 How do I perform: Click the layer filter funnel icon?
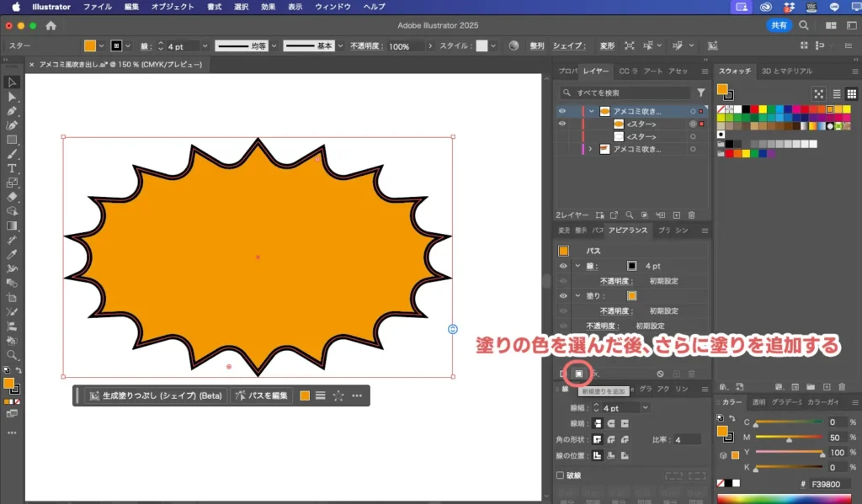pos(700,93)
